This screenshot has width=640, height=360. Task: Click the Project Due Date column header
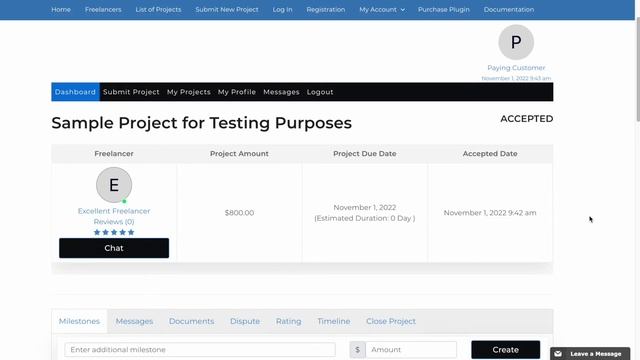pyautogui.click(x=364, y=153)
